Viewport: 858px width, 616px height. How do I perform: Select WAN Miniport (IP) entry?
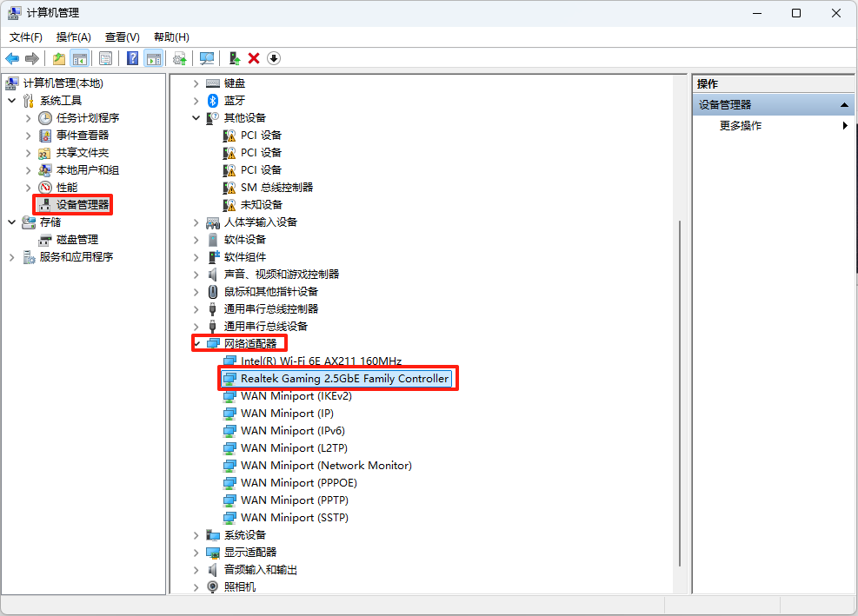(287, 414)
